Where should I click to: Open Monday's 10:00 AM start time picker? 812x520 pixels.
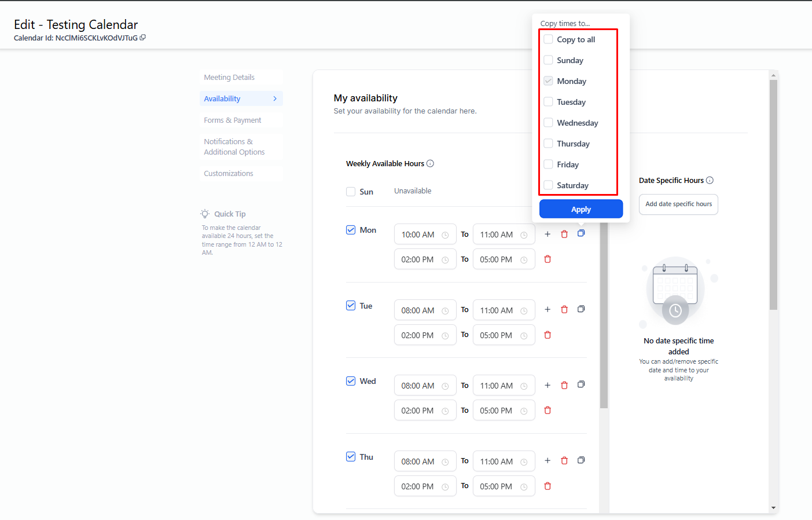click(425, 235)
